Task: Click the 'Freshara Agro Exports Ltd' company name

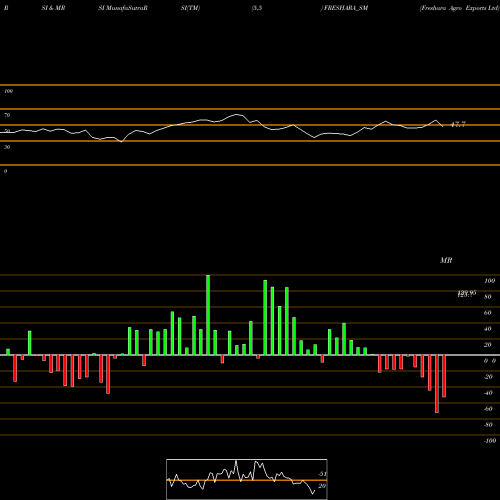Action: (459, 8)
